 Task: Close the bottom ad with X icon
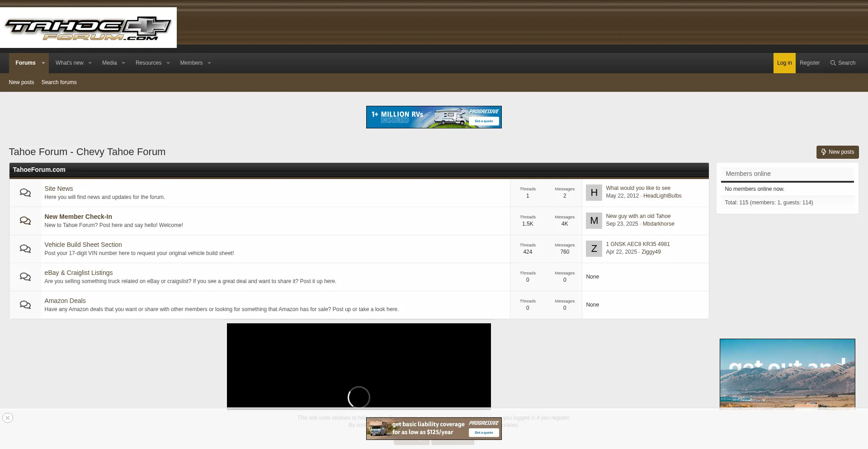click(x=8, y=418)
